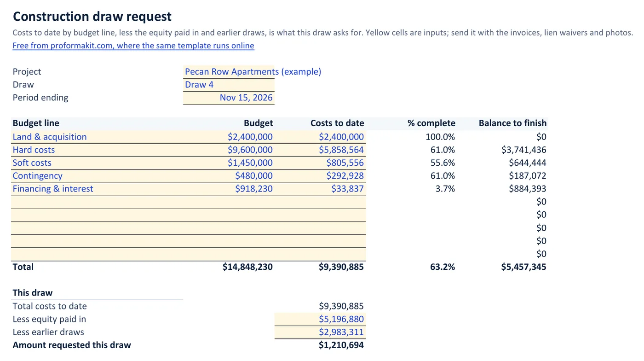Image resolution: width=644 pixels, height=361 pixels.
Task: Click the $3,741,436 balance to finish value
Action: pos(524,150)
